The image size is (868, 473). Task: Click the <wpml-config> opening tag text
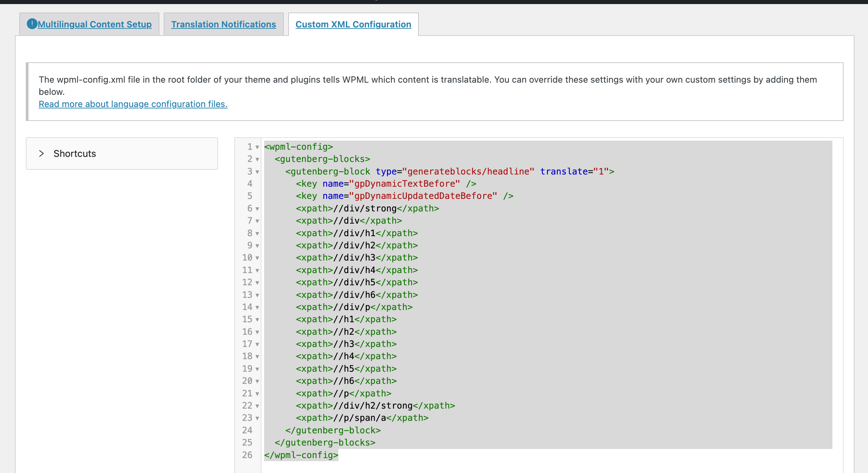coord(298,147)
